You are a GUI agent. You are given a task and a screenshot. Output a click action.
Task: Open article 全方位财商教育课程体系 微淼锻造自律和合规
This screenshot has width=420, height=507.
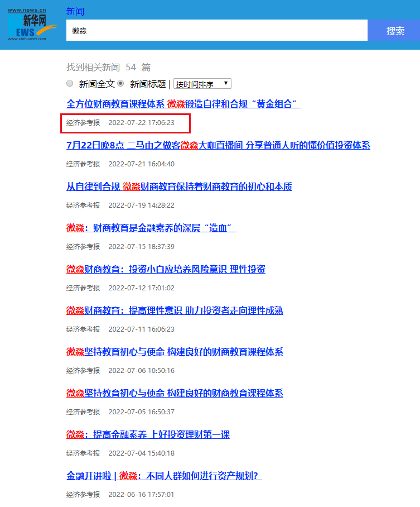tap(184, 104)
